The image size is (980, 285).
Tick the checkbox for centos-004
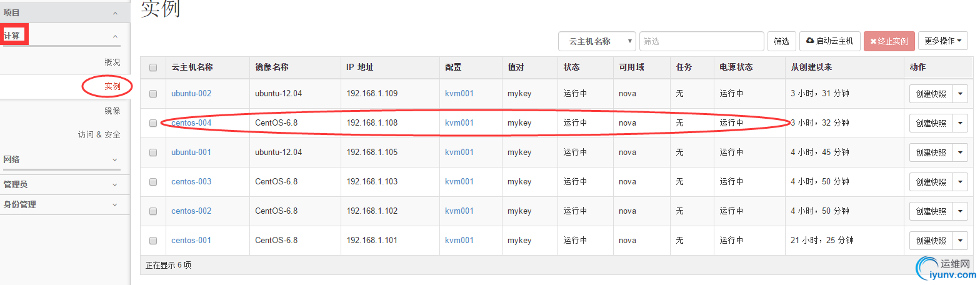[x=153, y=123]
